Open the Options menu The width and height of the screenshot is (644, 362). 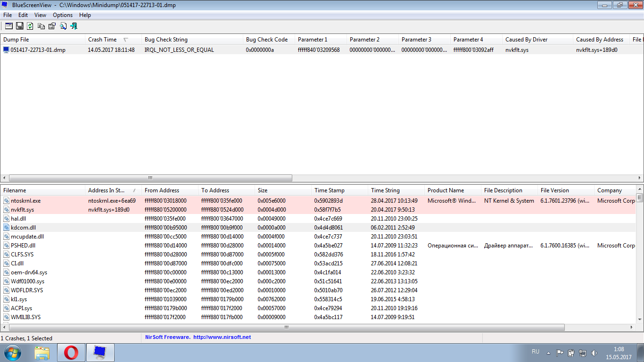63,15
